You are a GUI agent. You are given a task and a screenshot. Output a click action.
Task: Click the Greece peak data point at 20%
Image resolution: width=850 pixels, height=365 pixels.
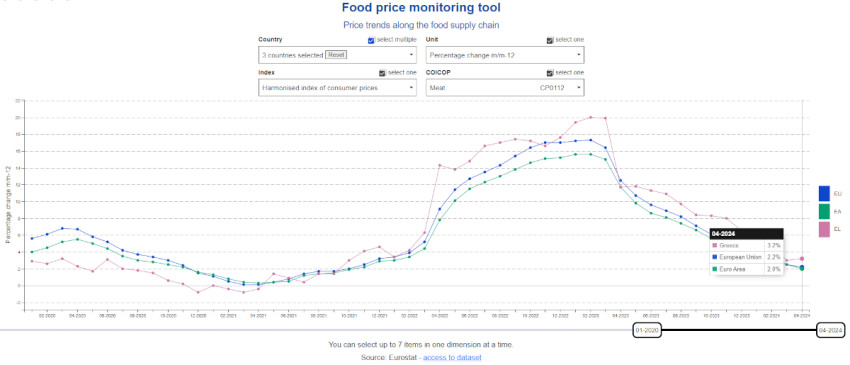(x=590, y=117)
